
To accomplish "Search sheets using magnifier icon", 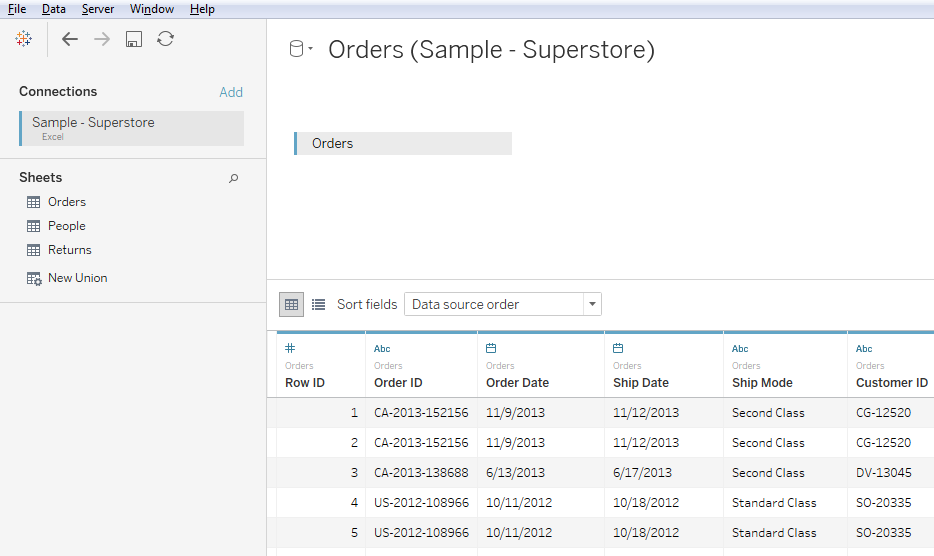I will [x=234, y=178].
